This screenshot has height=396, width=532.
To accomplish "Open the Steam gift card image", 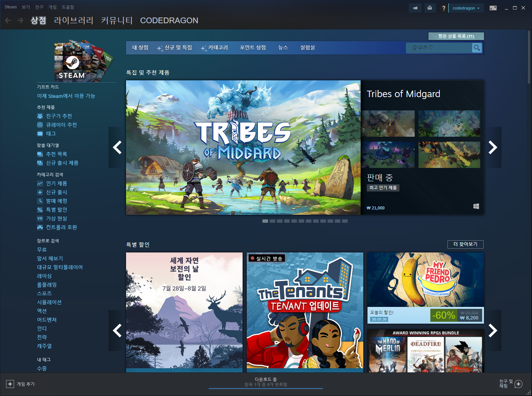I will click(x=83, y=61).
